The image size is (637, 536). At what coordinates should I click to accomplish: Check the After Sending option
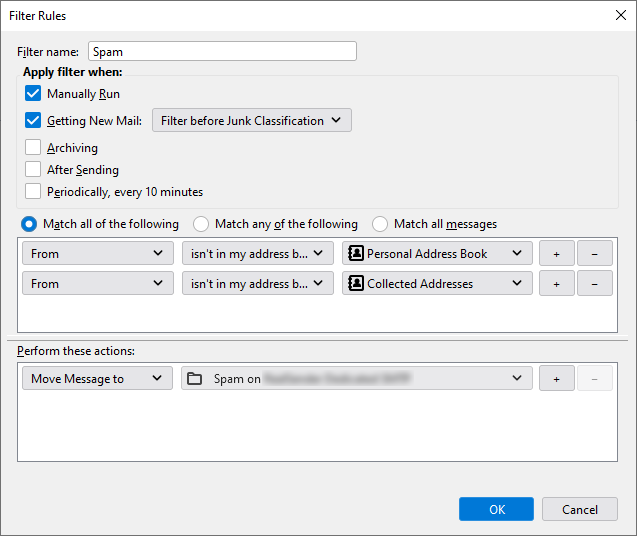(x=34, y=170)
